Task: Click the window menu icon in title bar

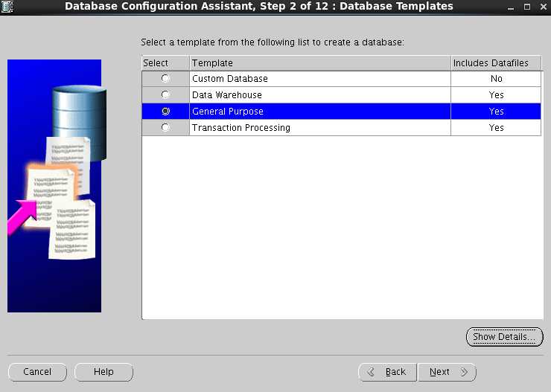Action: 7,6
